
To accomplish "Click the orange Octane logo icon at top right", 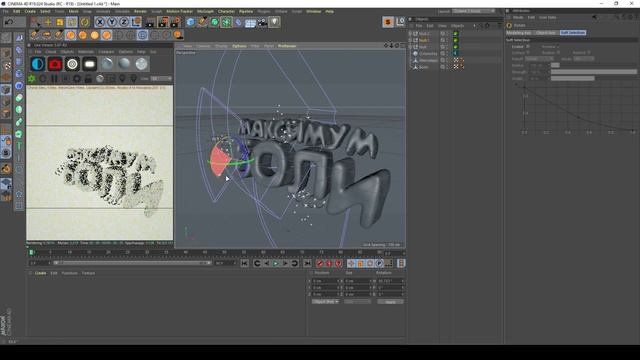I will coord(388,22).
